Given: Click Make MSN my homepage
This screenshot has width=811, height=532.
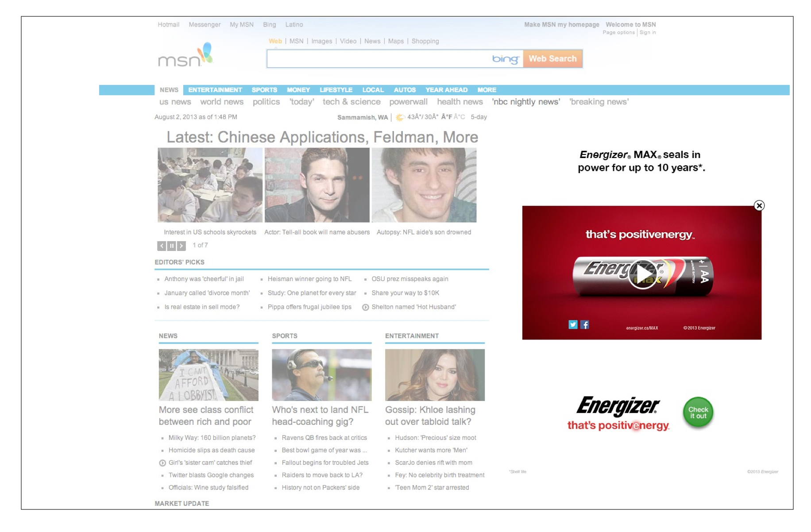Looking at the screenshot, I should pos(561,25).
